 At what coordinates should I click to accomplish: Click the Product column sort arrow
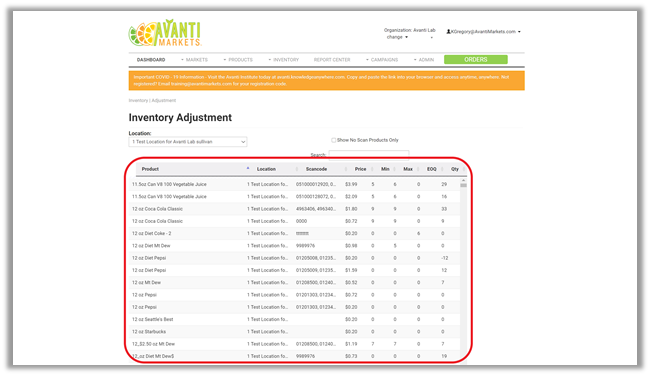click(248, 168)
